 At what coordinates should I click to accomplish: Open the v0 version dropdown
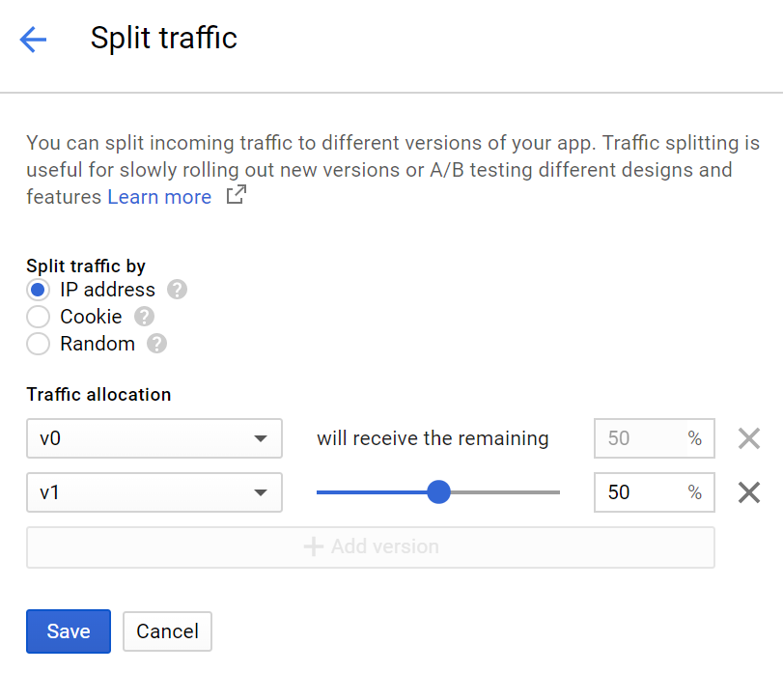[154, 438]
